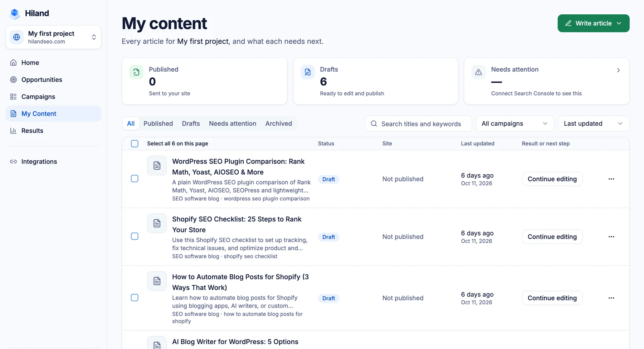
Task: Click the Campaigns list icon
Action: [13, 97]
